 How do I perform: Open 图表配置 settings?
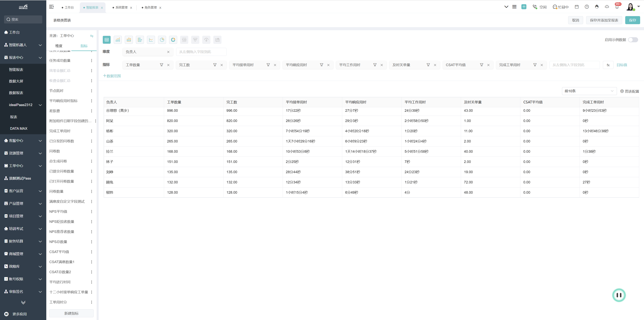pyautogui.click(x=630, y=91)
